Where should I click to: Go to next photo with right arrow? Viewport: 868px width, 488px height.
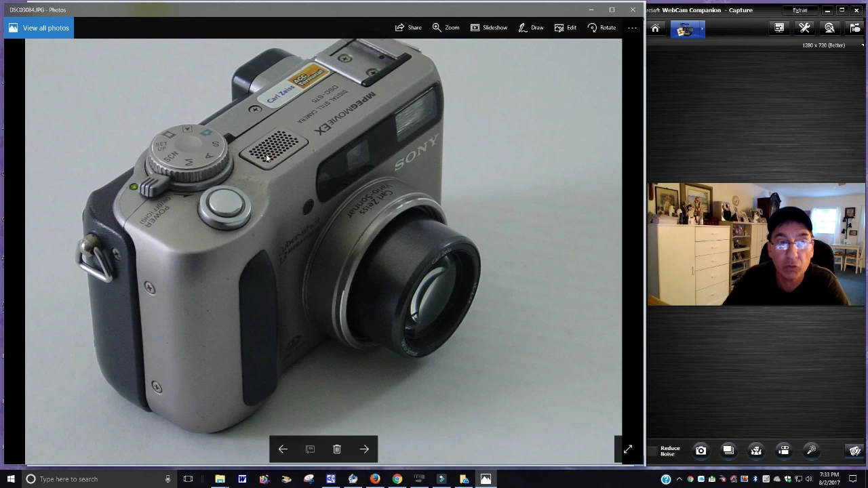tap(364, 449)
